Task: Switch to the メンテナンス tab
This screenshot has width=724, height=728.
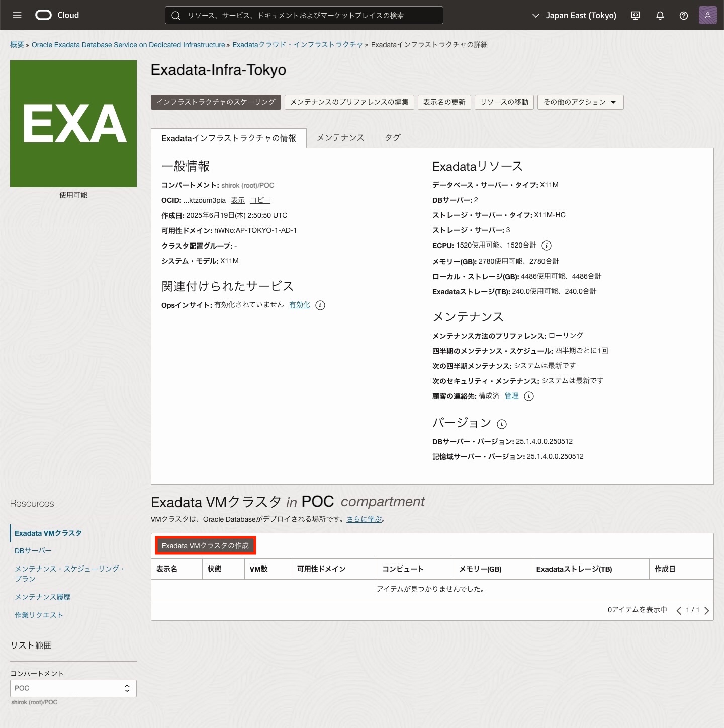Action: pos(340,137)
